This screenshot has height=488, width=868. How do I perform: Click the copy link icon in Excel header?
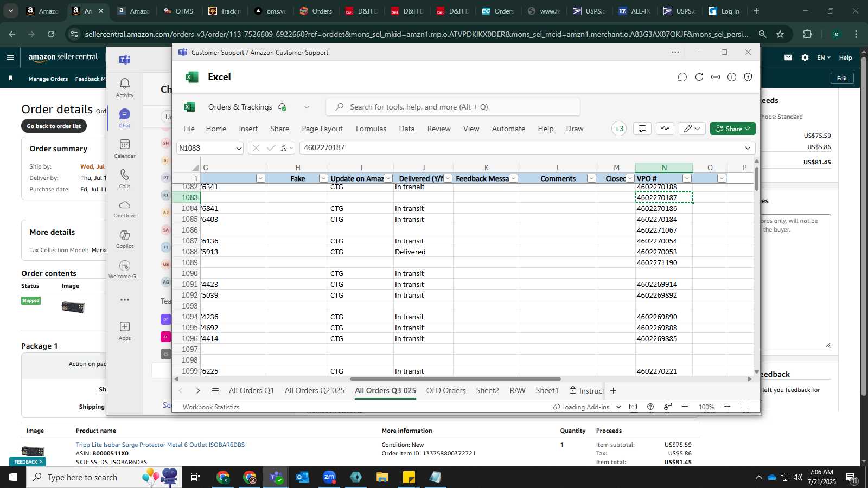(715, 77)
